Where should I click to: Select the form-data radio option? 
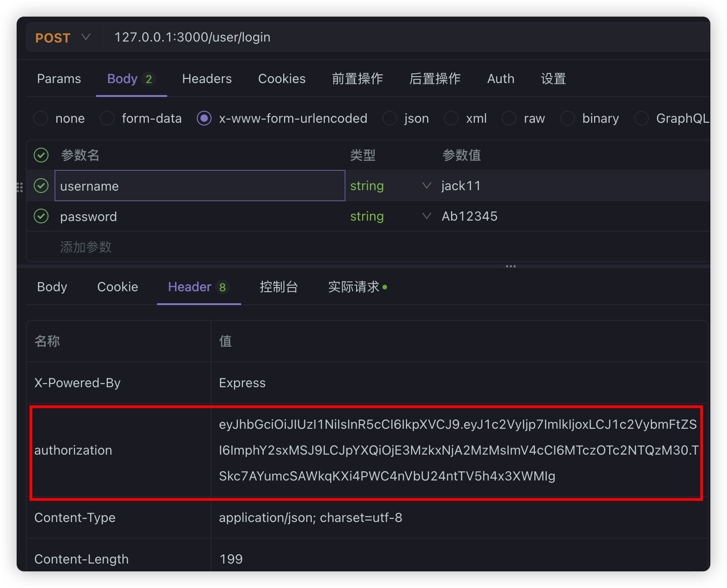pyautogui.click(x=107, y=119)
